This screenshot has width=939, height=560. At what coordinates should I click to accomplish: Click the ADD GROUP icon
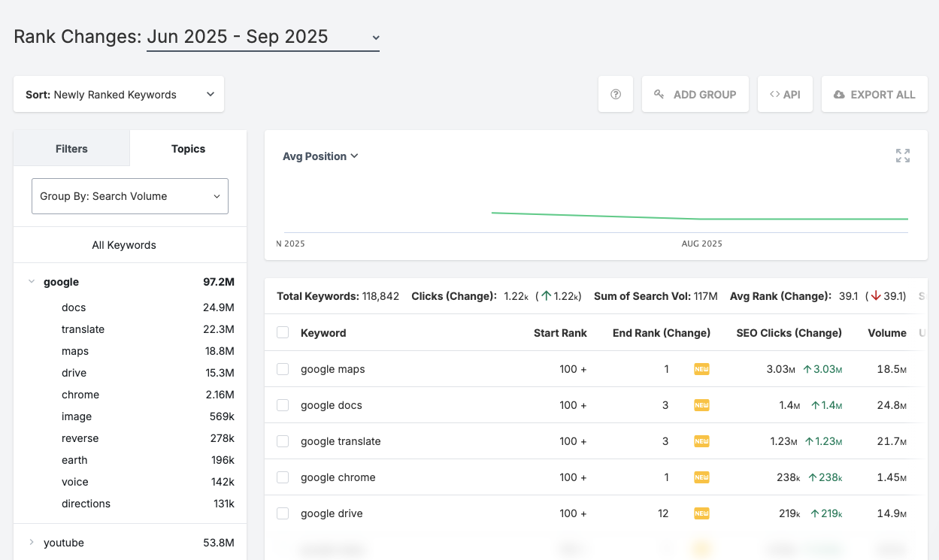point(659,94)
